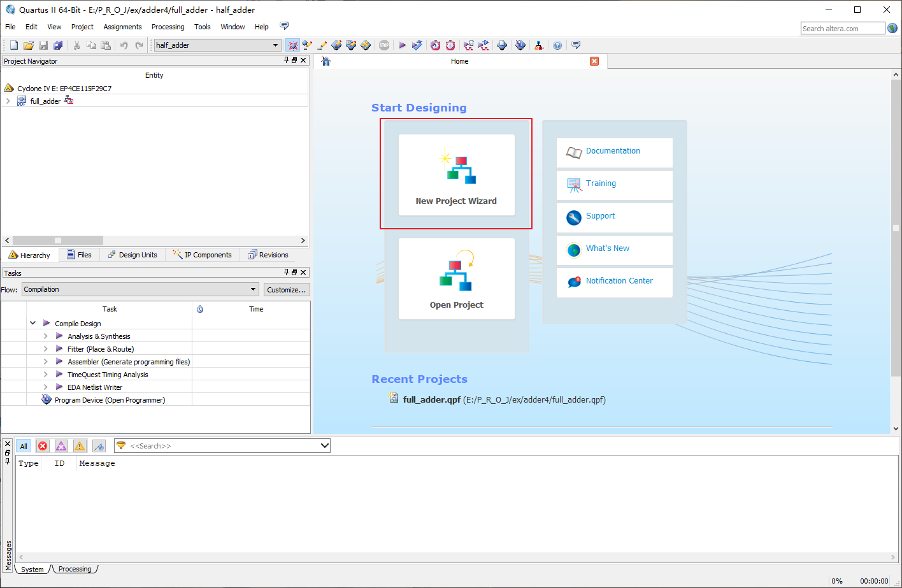Start Analysis & Synthesis toolbar icon
The image size is (902, 588).
point(417,45)
